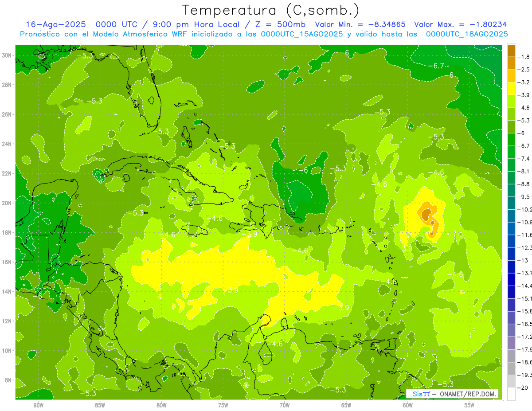Select the "16-Ago-2025" date text
The image size is (532, 411).
pos(55,24)
